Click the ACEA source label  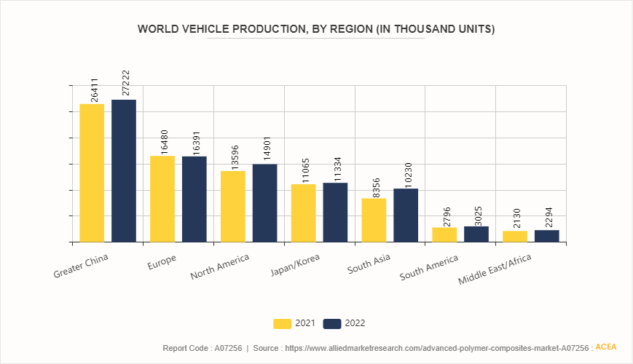tap(606, 347)
